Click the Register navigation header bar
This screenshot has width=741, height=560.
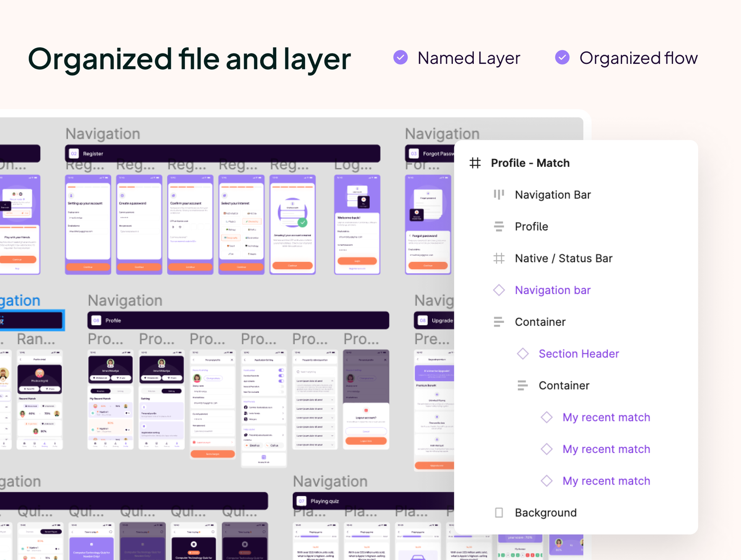click(x=222, y=154)
